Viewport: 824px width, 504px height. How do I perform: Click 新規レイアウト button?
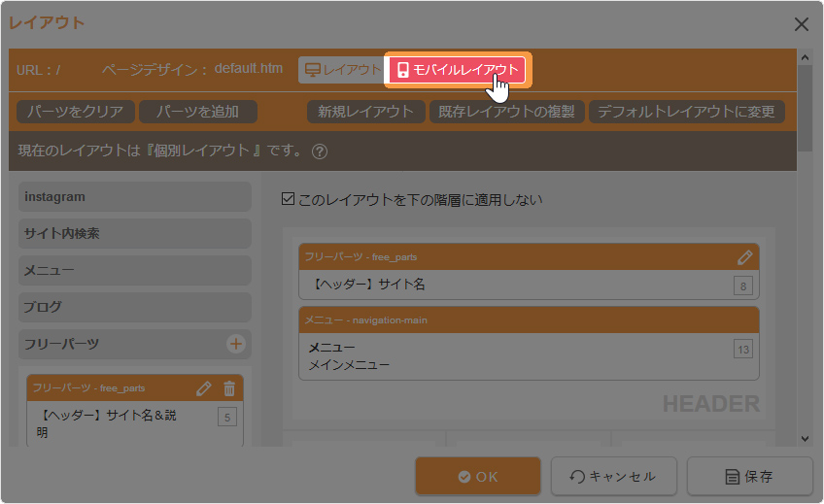366,112
